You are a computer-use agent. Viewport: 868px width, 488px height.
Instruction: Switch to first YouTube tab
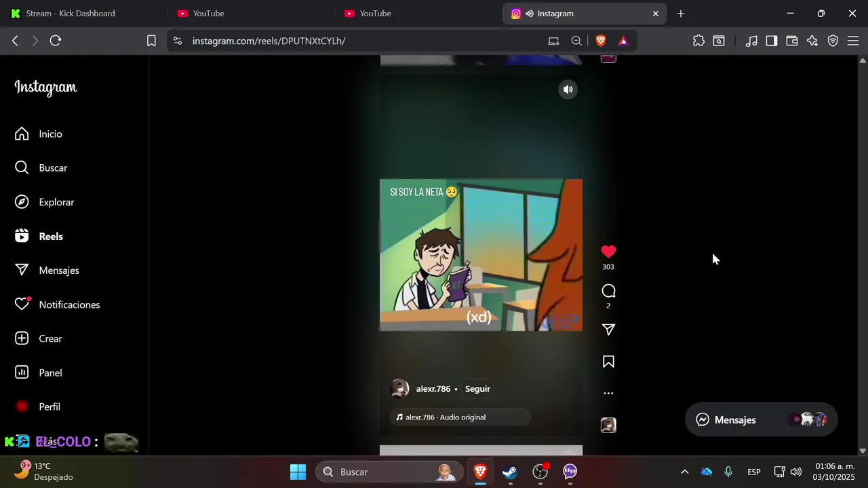pyautogui.click(x=250, y=14)
